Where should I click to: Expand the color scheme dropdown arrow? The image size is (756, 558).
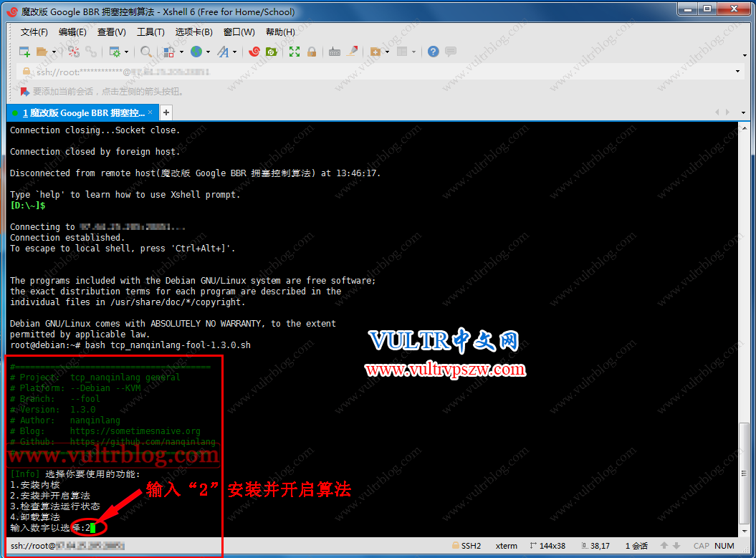pyautogui.click(x=181, y=52)
